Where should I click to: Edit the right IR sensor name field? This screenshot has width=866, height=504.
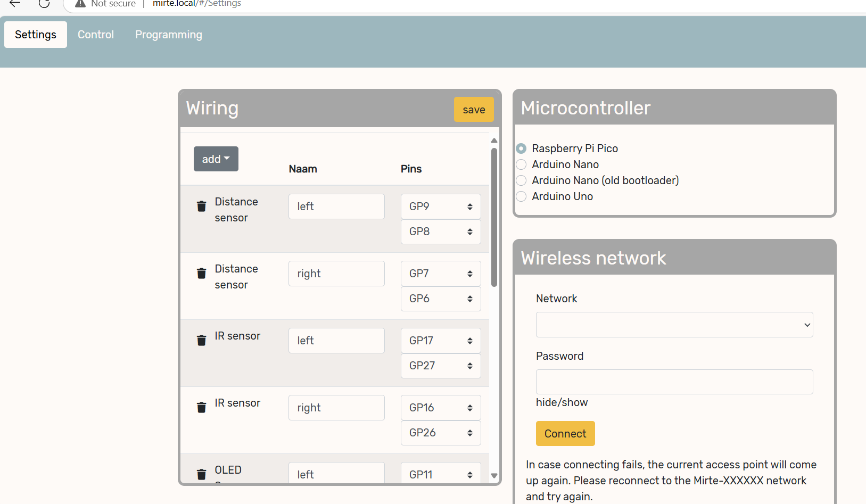click(336, 408)
